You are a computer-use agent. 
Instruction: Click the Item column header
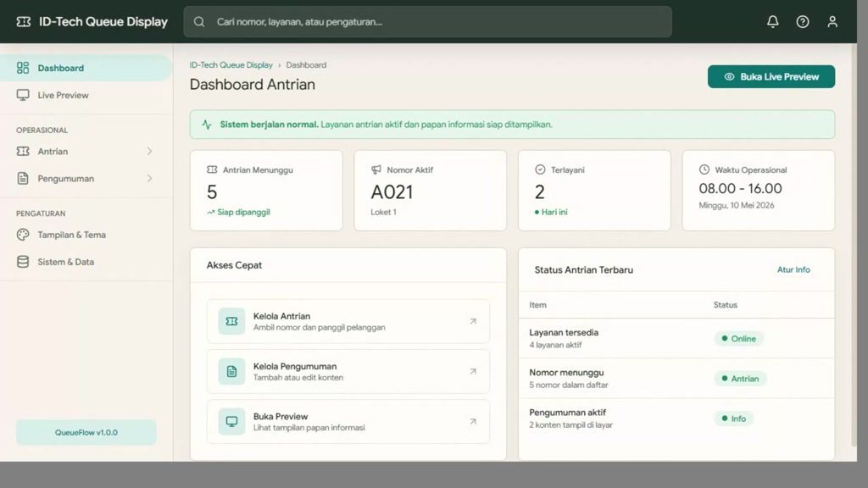[537, 305]
